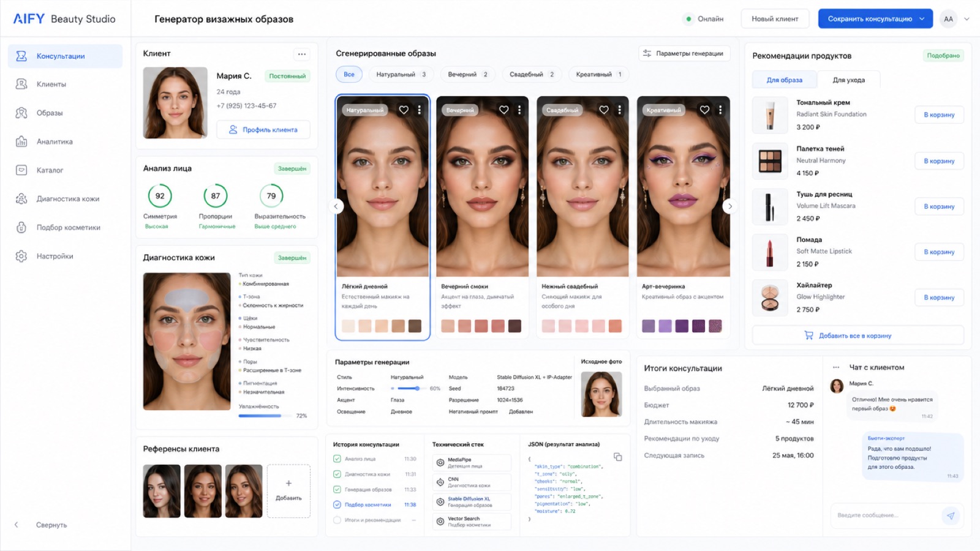
Task: Collapse the sidebar with Свернуть
Action: [40, 525]
